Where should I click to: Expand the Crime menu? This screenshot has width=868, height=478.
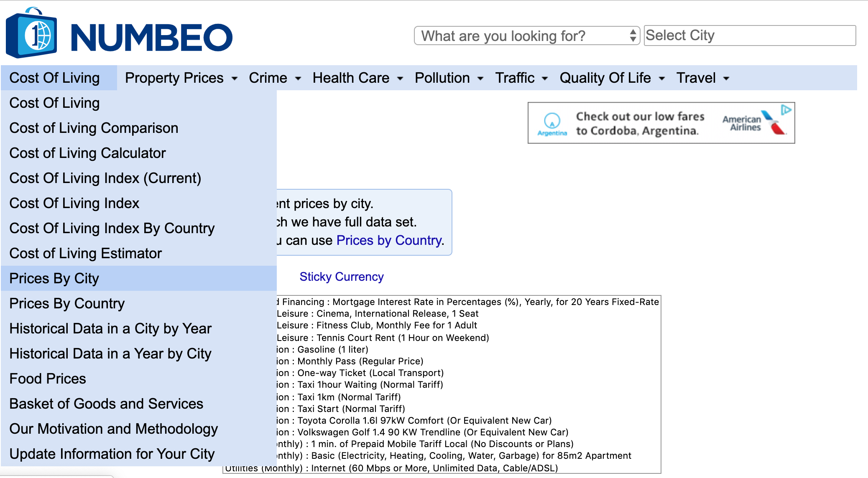pyautogui.click(x=275, y=78)
